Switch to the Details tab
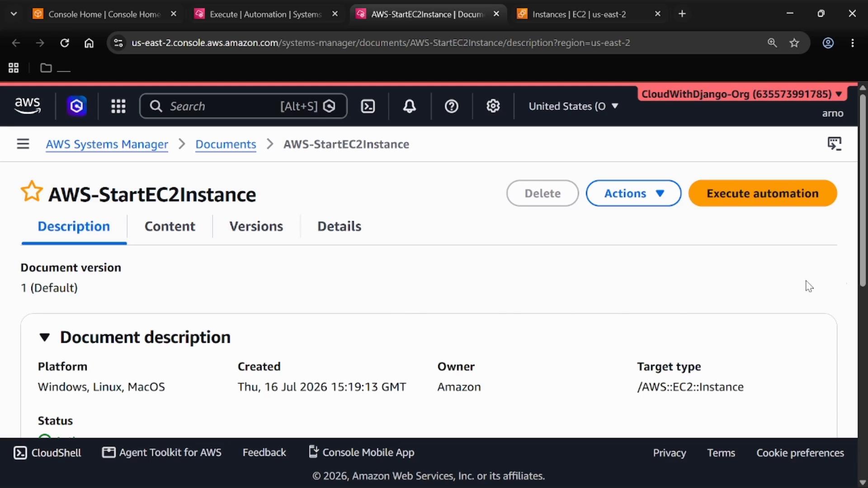 pyautogui.click(x=339, y=226)
